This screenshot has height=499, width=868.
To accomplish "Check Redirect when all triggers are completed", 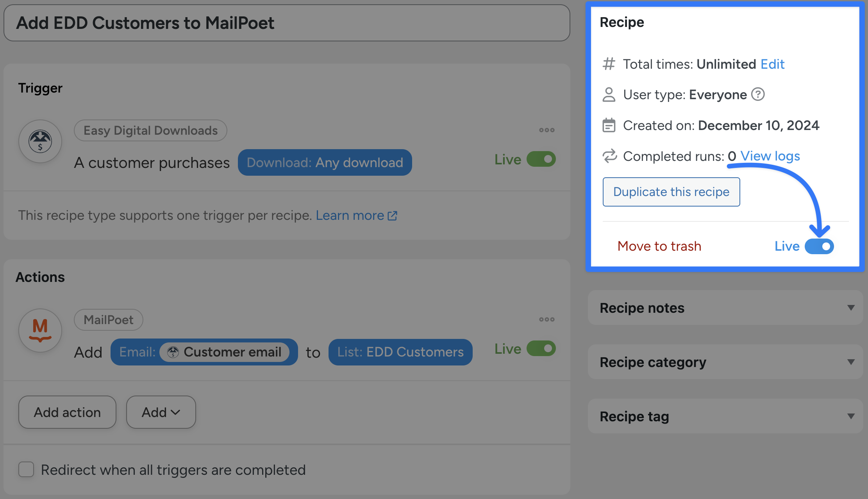I will pyautogui.click(x=26, y=469).
